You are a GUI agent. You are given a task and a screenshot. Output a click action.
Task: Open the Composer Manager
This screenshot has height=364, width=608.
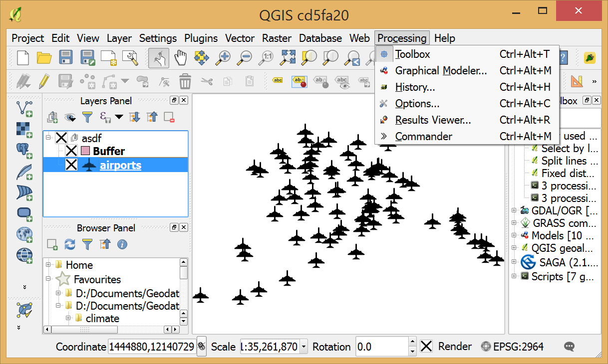[130, 58]
